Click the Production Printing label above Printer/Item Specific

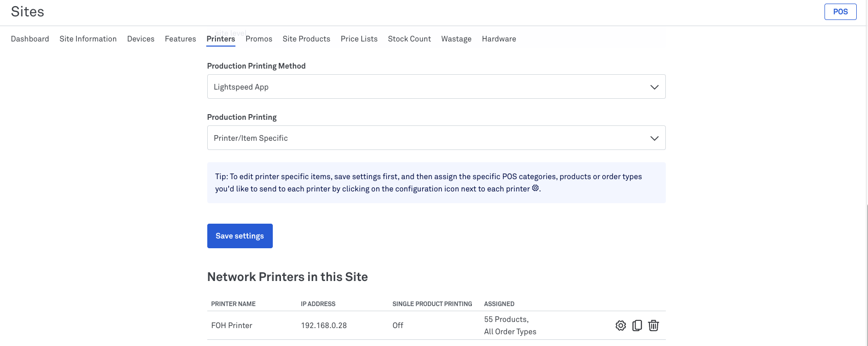click(x=242, y=117)
